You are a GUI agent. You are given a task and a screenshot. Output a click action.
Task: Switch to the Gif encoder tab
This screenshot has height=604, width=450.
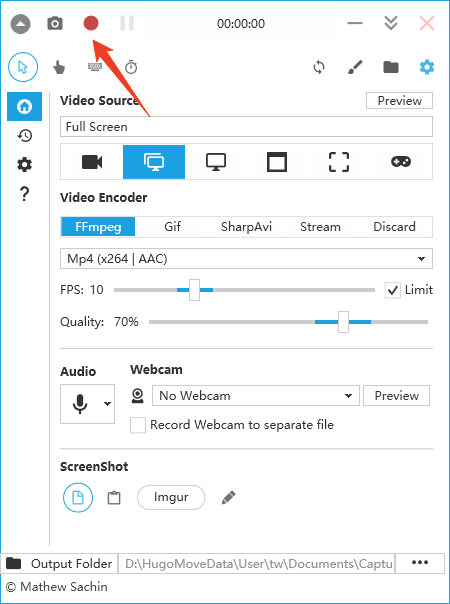coord(172,226)
